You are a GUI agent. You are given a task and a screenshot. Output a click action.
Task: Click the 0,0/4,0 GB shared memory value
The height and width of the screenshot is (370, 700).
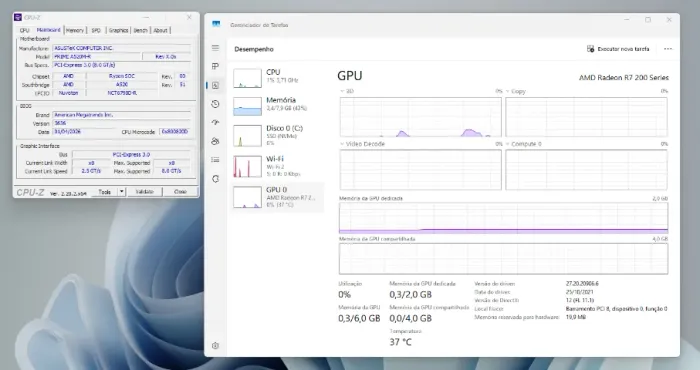(410, 318)
